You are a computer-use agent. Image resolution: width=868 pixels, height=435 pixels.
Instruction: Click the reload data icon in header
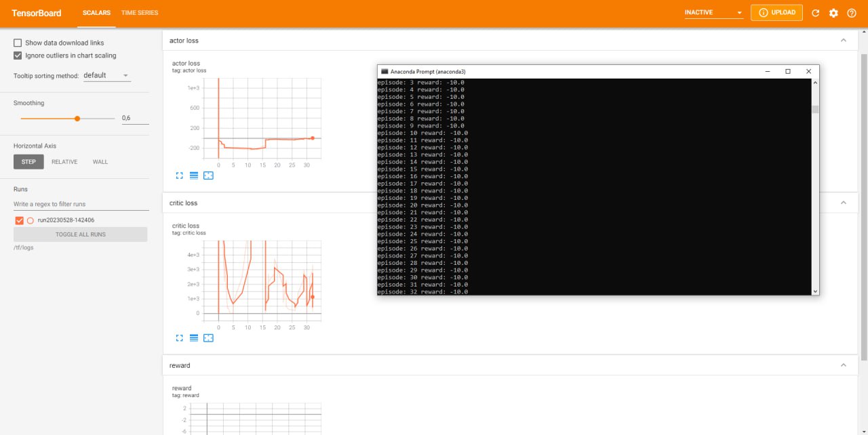point(816,13)
